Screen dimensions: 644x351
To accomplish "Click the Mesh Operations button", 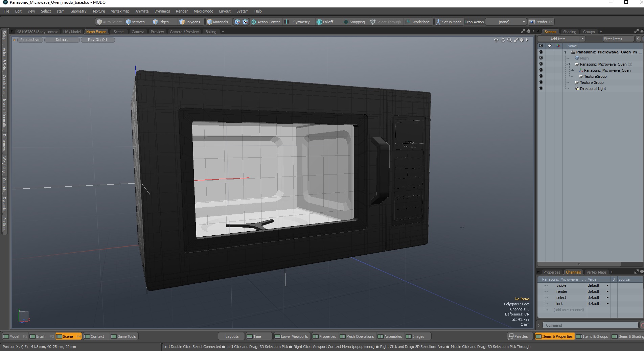I will (x=357, y=336).
